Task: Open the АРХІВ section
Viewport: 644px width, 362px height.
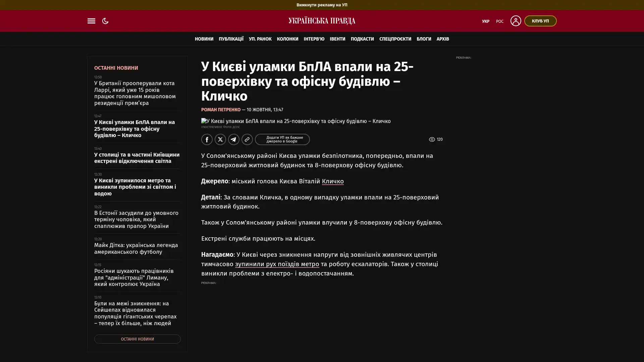Action: click(x=442, y=39)
